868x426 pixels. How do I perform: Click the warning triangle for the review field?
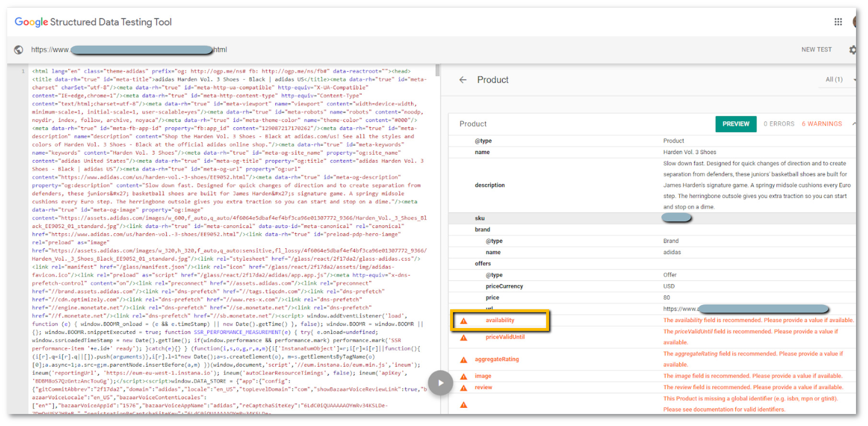click(464, 388)
